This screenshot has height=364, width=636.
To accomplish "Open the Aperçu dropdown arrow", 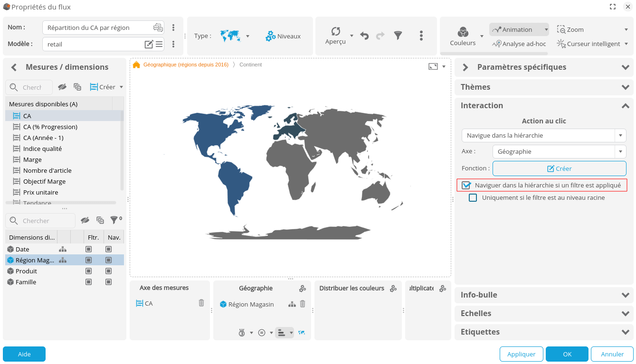I will (351, 36).
